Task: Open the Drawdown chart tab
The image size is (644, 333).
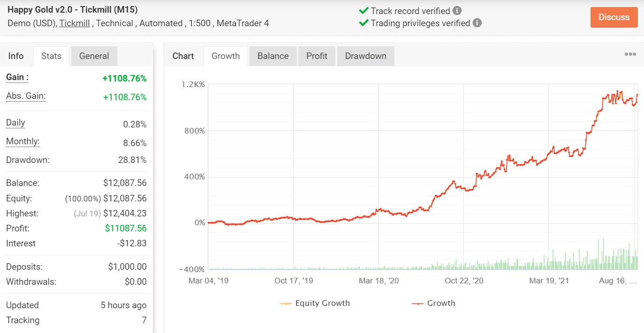Action: pos(365,56)
